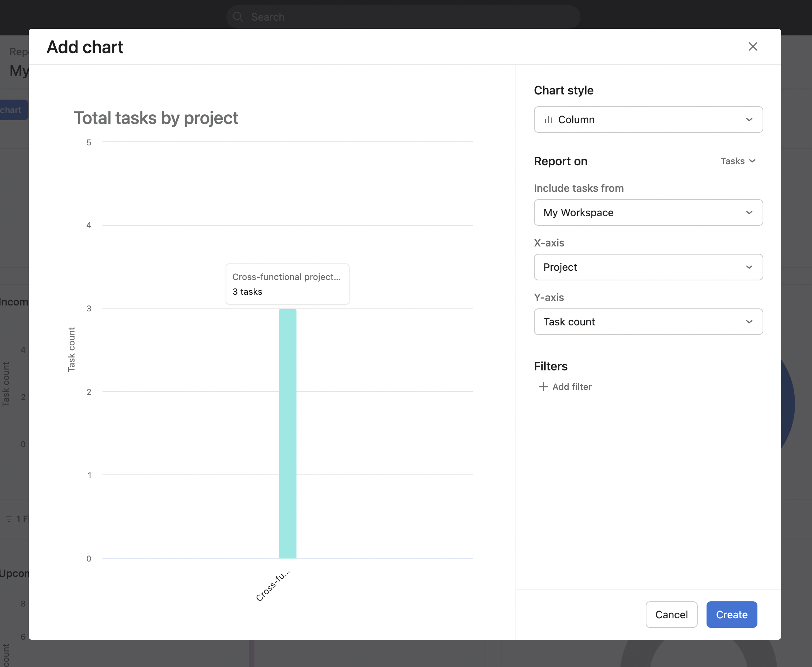Click the Add filter link
812x667 pixels.
pyautogui.click(x=572, y=387)
